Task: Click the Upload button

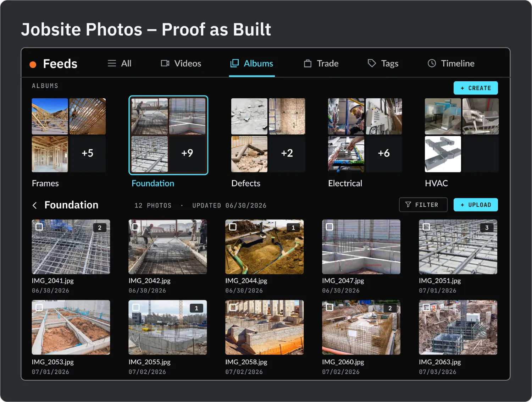Action: [476, 205]
